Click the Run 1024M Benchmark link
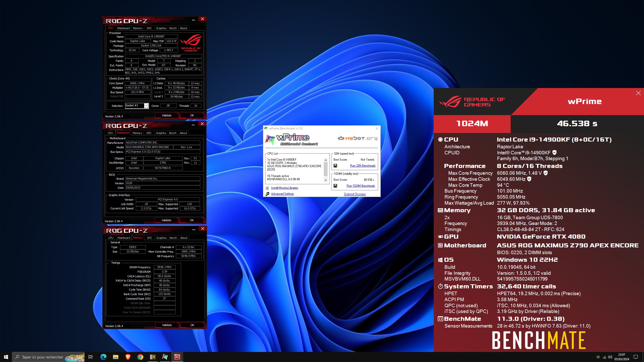 click(361, 186)
